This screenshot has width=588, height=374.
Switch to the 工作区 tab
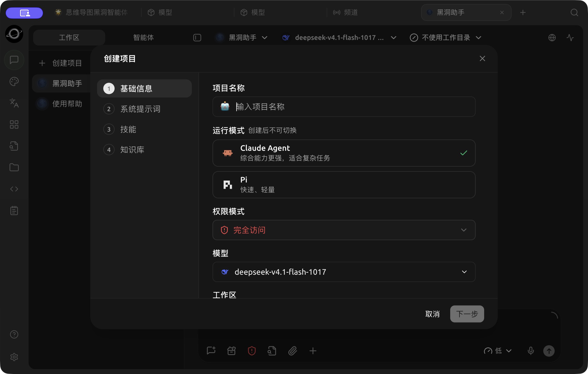click(69, 38)
